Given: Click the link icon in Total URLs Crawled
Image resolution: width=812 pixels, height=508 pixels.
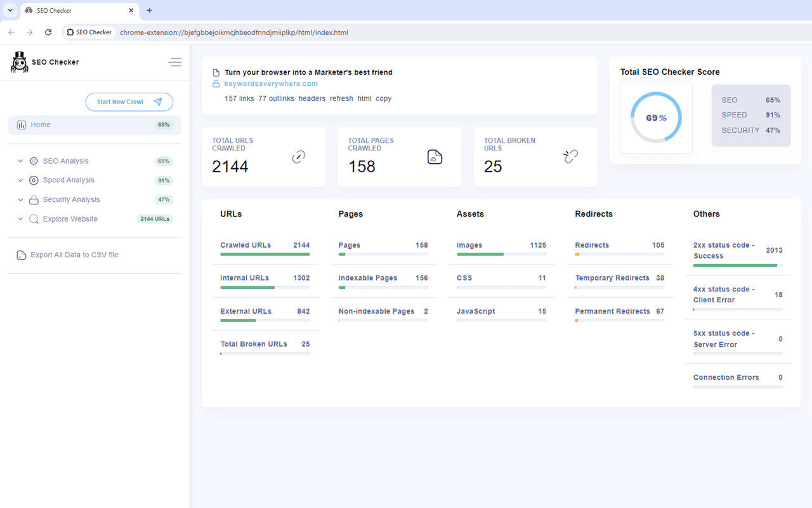Looking at the screenshot, I should (299, 157).
